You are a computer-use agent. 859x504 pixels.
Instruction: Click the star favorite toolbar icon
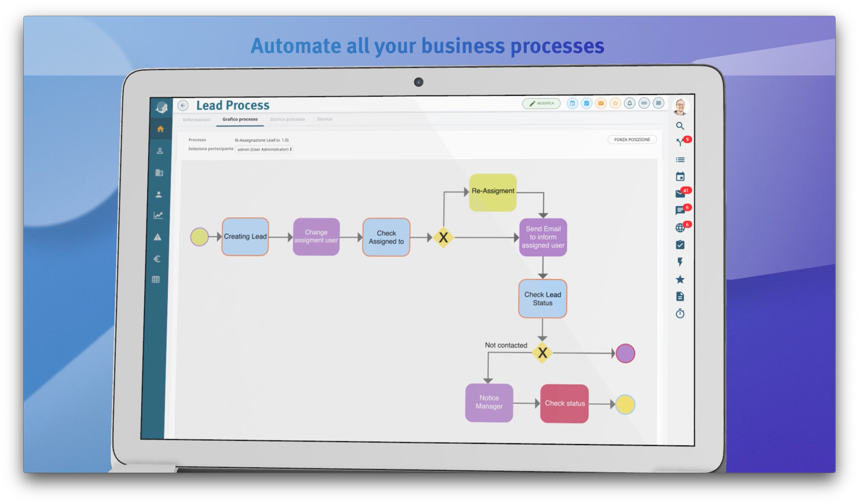(x=615, y=103)
